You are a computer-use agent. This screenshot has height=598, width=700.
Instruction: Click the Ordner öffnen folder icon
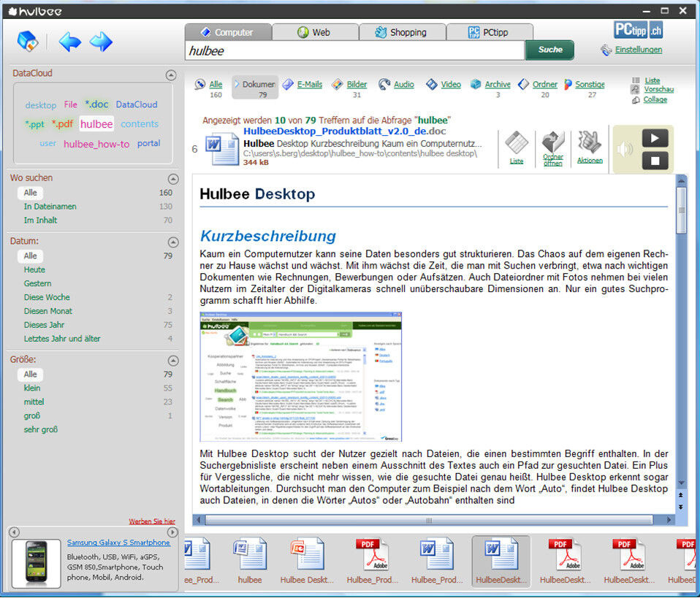pyautogui.click(x=553, y=142)
